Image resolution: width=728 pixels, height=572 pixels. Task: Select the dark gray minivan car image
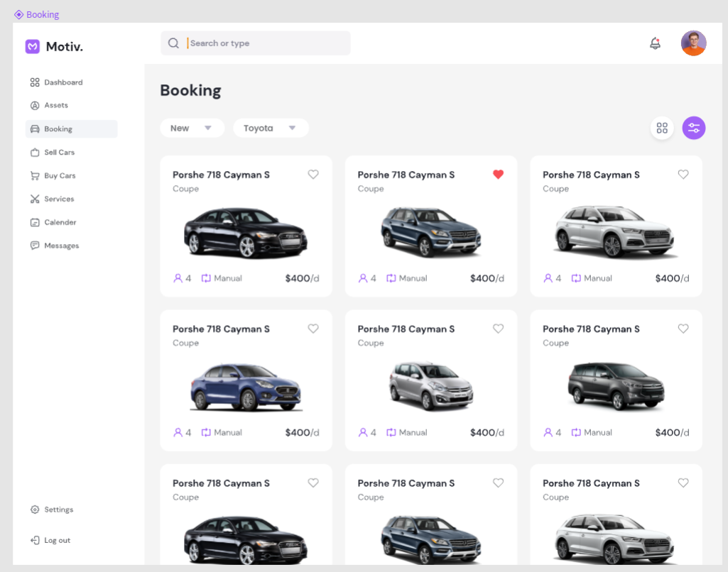[x=616, y=387]
